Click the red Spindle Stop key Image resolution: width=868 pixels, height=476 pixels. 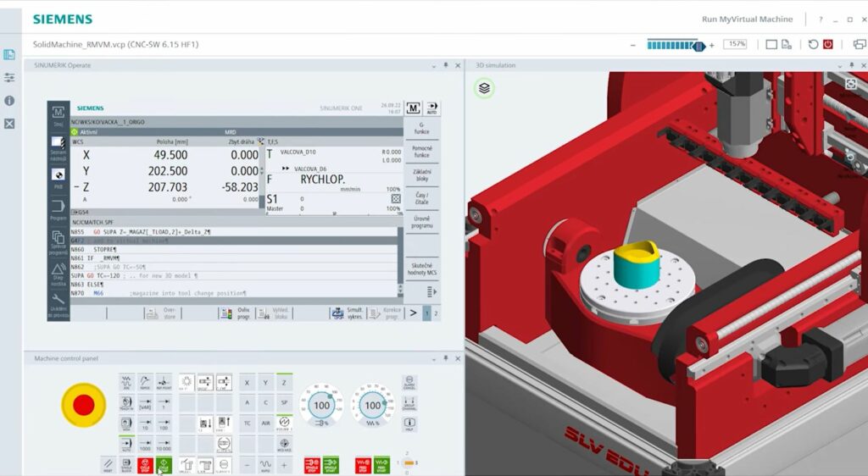point(312,465)
